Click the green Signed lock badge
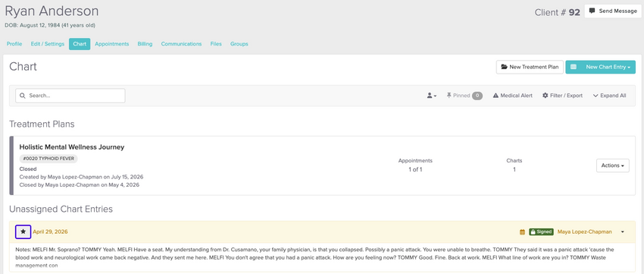Viewport: 644px width, 274px height. click(541, 232)
